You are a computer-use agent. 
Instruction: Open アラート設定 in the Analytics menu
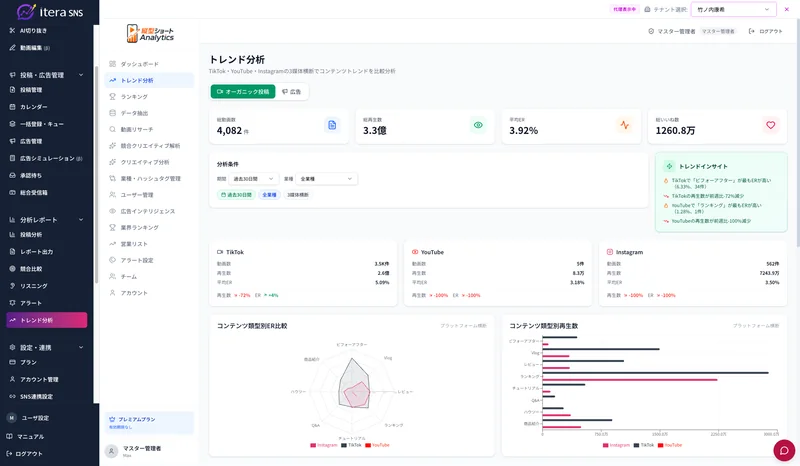(x=149, y=260)
